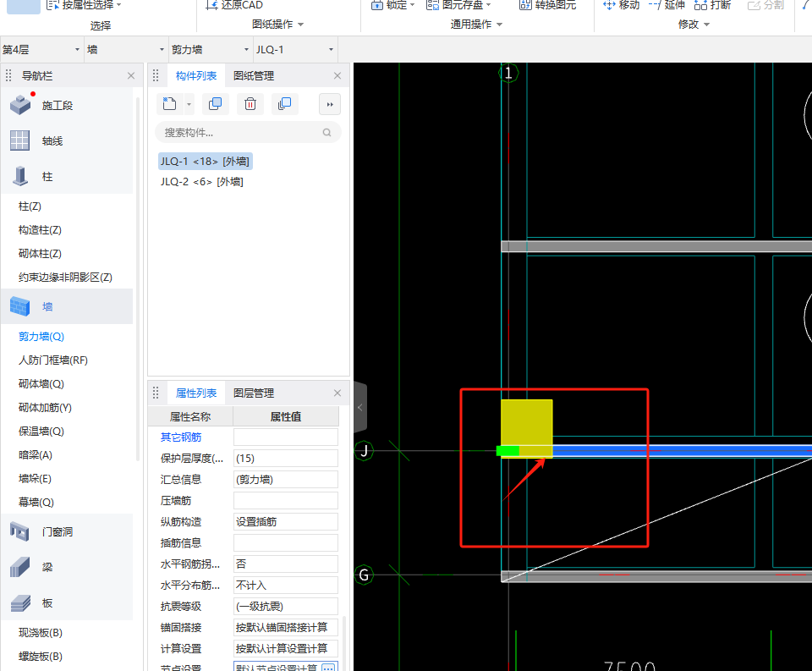This screenshot has width=812, height=671.
Task: Collapse side panels with arrow handle
Action: click(x=360, y=408)
